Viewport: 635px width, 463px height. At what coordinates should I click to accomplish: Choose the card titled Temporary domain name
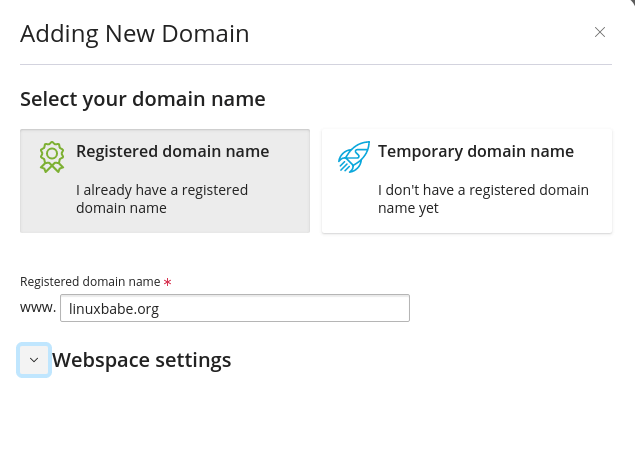(466, 180)
